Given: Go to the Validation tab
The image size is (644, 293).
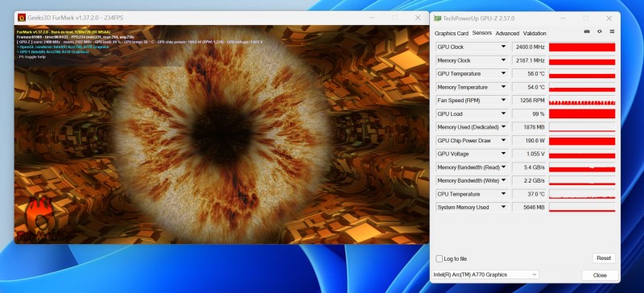Looking at the screenshot, I should 535,33.
